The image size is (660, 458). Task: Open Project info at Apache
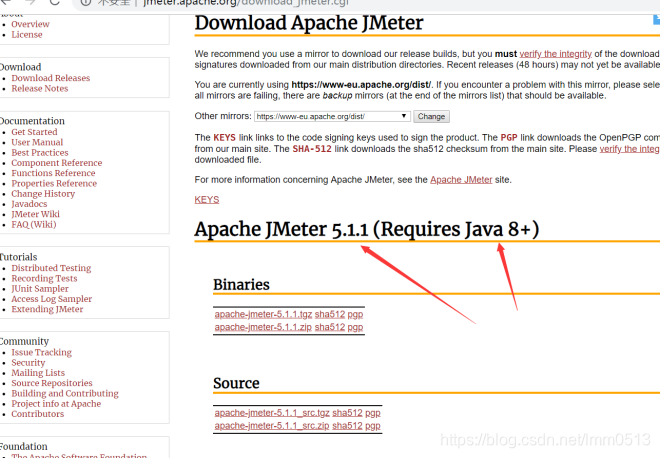pos(56,404)
